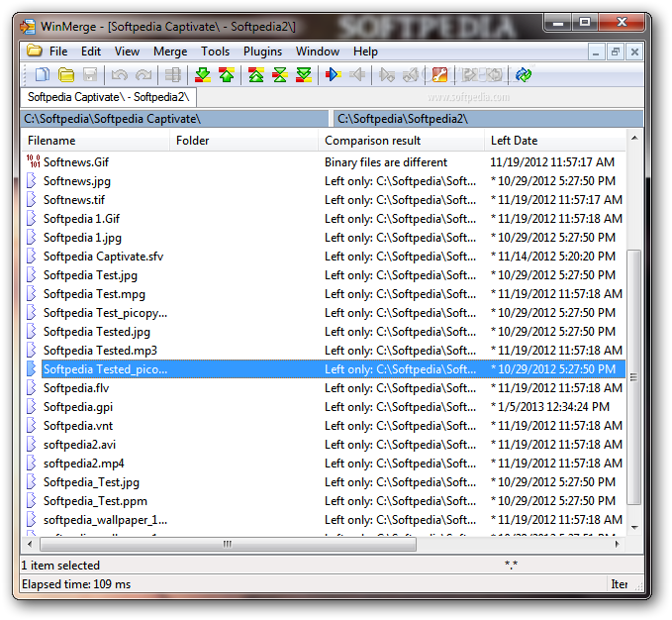Select the Softpedia Captivate.sfv file
The height and width of the screenshot is (620, 672).
click(103, 257)
